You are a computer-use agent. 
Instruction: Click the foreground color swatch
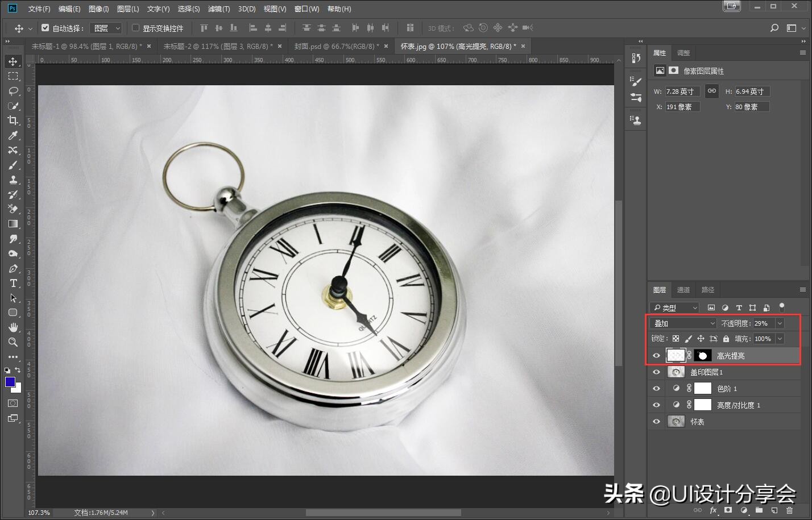pyautogui.click(x=11, y=382)
